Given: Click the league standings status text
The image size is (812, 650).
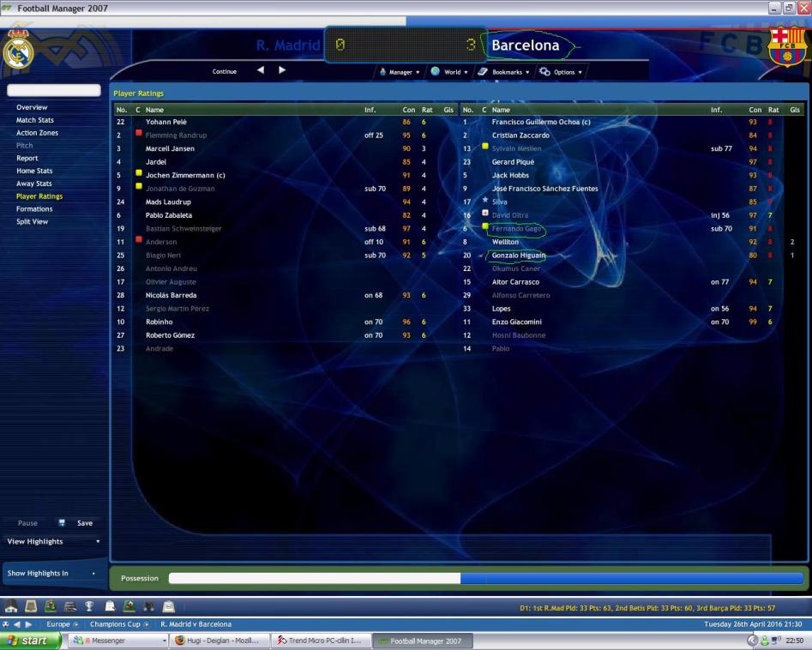Looking at the screenshot, I should [647, 608].
